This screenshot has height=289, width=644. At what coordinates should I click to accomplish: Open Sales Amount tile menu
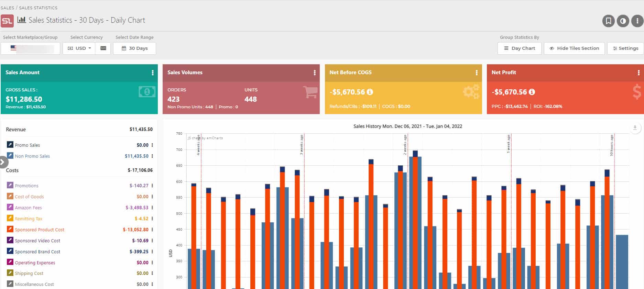153,73
